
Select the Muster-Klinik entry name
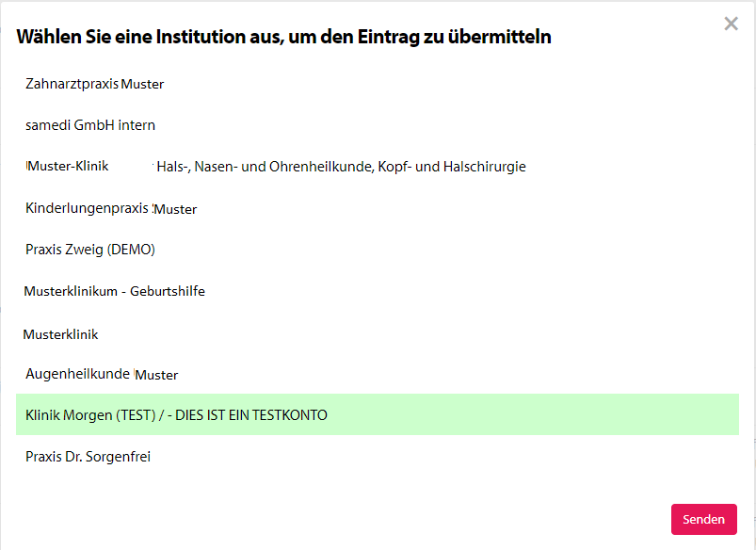[68, 167]
